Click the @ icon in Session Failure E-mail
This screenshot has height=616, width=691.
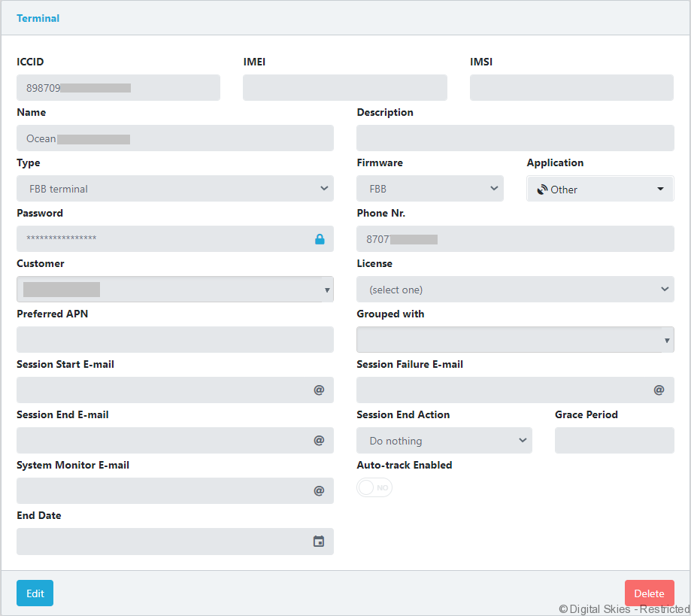tap(659, 390)
